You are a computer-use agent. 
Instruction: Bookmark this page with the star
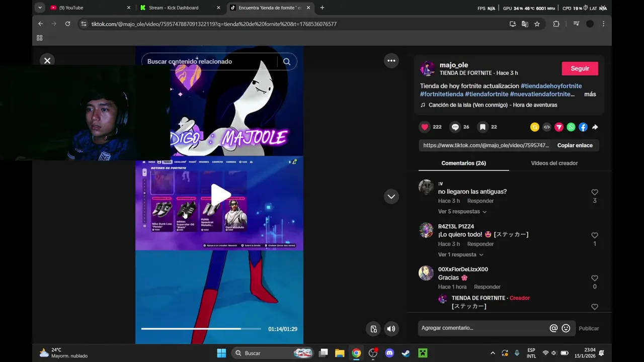pyautogui.click(x=537, y=24)
